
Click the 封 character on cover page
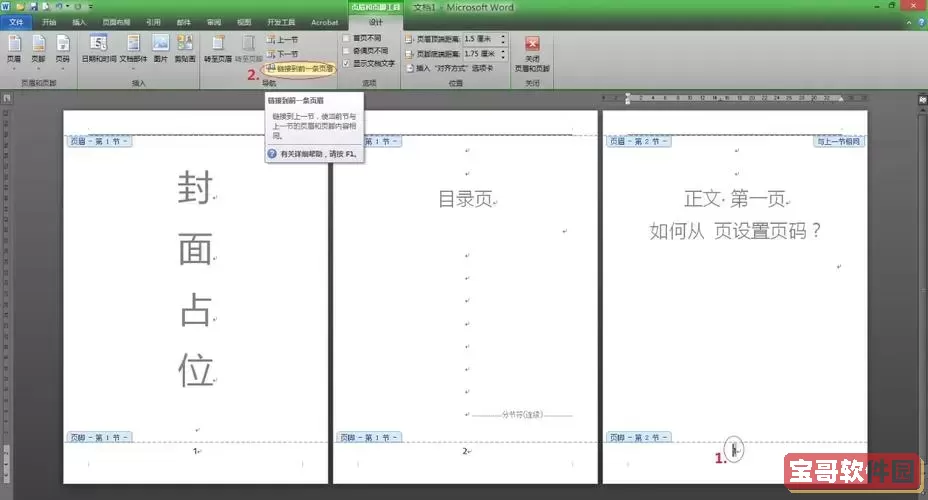point(195,188)
